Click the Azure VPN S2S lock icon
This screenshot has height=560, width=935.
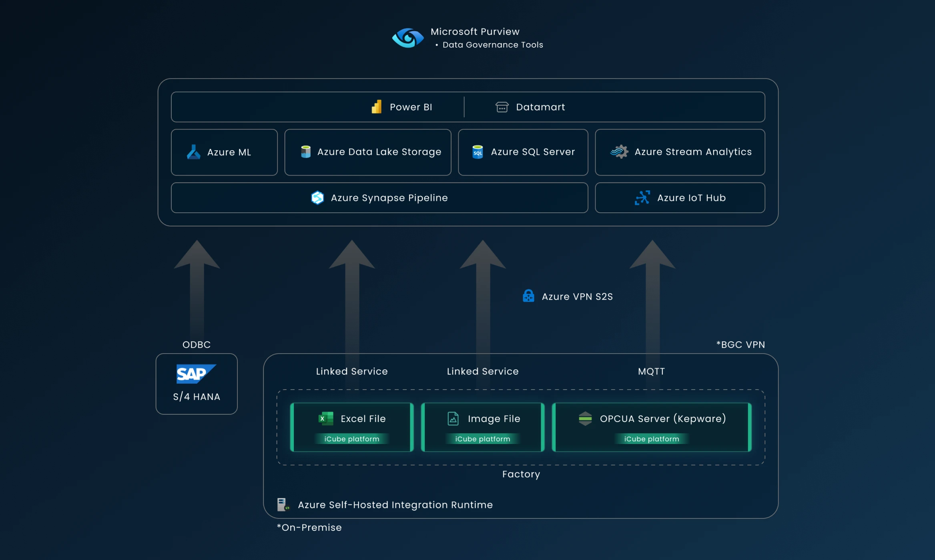(528, 296)
